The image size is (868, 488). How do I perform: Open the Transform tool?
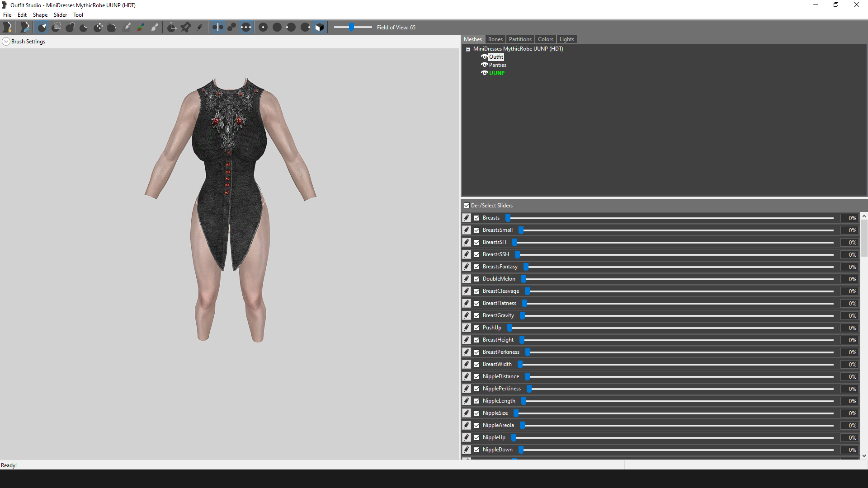point(172,28)
